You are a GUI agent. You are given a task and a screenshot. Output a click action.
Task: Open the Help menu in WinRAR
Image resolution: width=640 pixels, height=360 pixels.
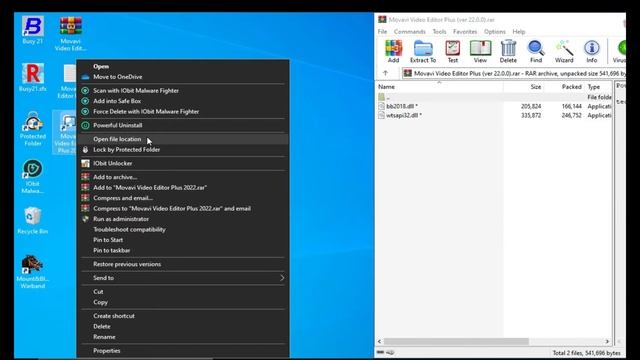(519, 31)
